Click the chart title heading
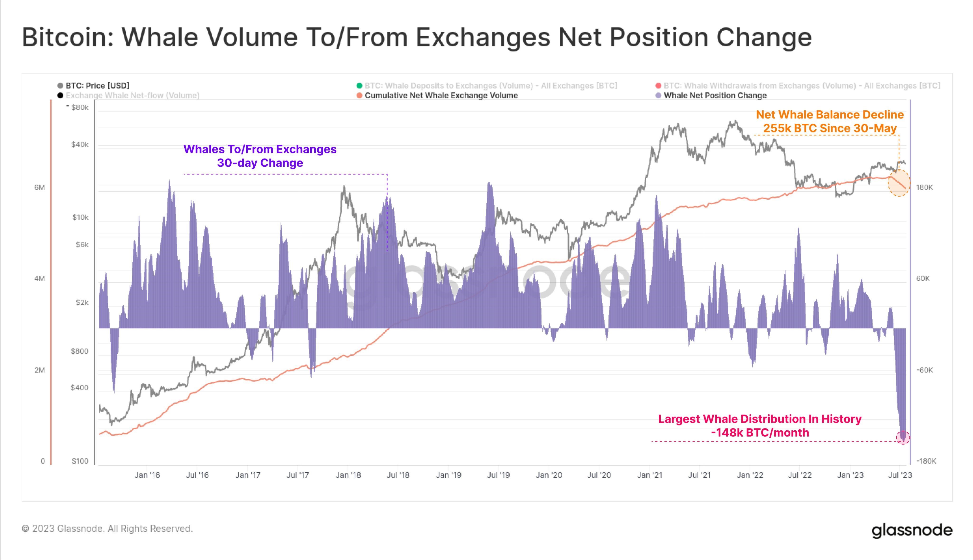This screenshot has height=560, width=973. [417, 37]
